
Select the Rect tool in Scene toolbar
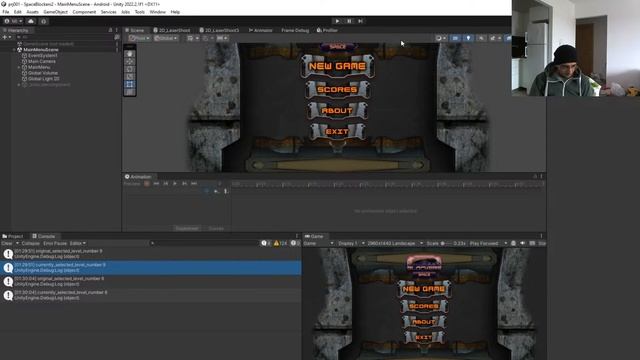(129, 84)
